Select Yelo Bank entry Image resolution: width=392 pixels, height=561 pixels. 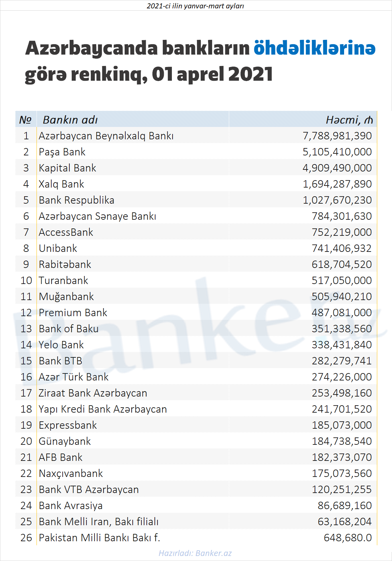[x=61, y=345]
